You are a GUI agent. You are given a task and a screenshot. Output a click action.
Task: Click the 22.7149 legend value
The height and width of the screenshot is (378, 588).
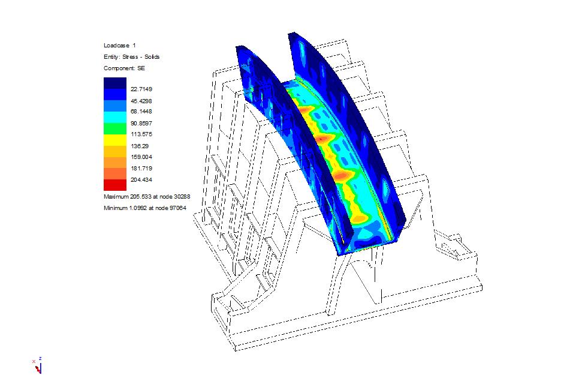(141, 89)
